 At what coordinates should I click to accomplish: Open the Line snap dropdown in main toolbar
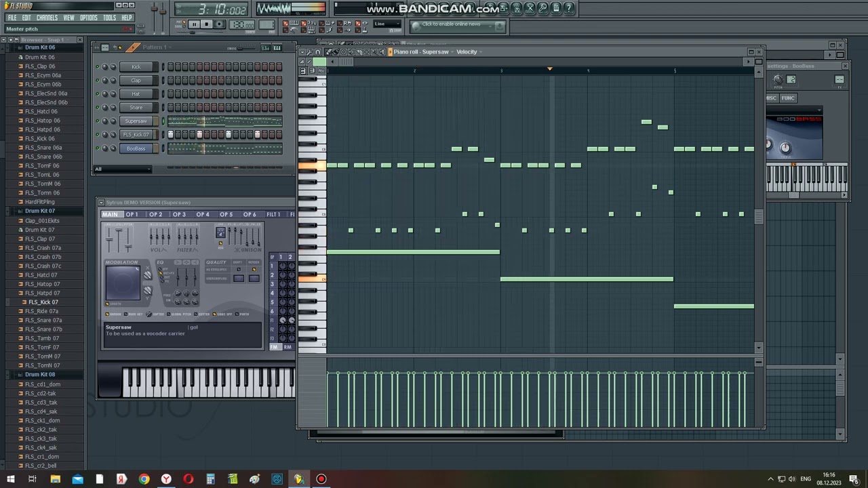pos(388,24)
